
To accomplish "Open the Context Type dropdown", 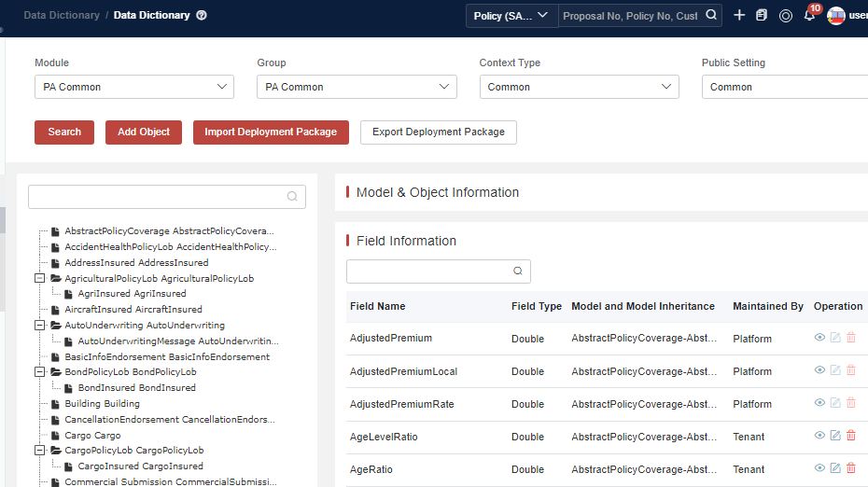I will (579, 87).
